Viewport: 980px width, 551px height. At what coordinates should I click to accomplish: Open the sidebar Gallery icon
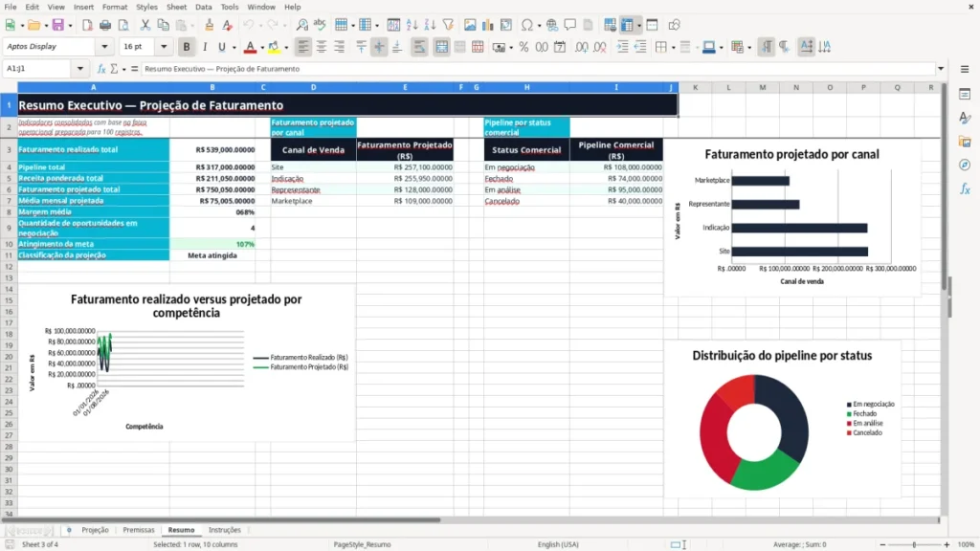[x=965, y=142]
